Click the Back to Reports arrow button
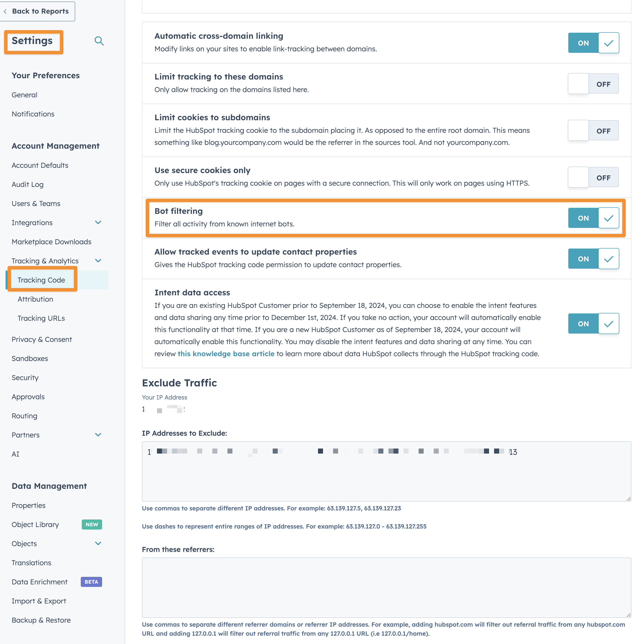The height and width of the screenshot is (644, 644). coord(37,11)
